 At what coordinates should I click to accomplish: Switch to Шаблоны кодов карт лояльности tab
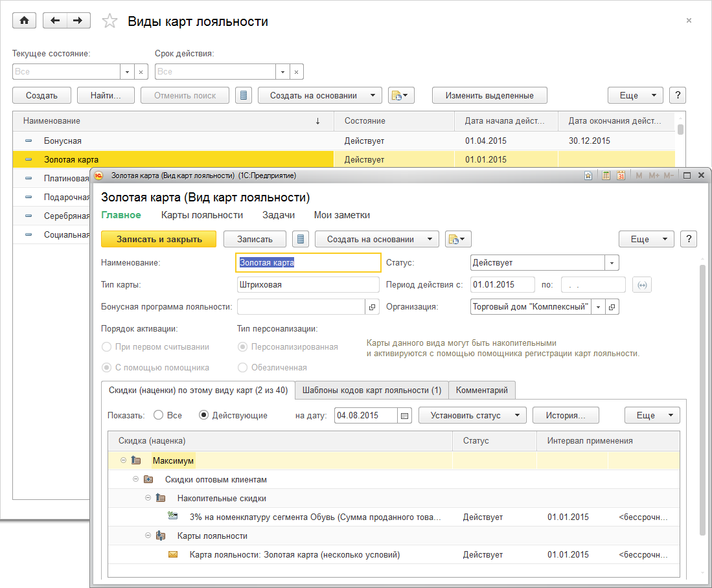coord(371,390)
